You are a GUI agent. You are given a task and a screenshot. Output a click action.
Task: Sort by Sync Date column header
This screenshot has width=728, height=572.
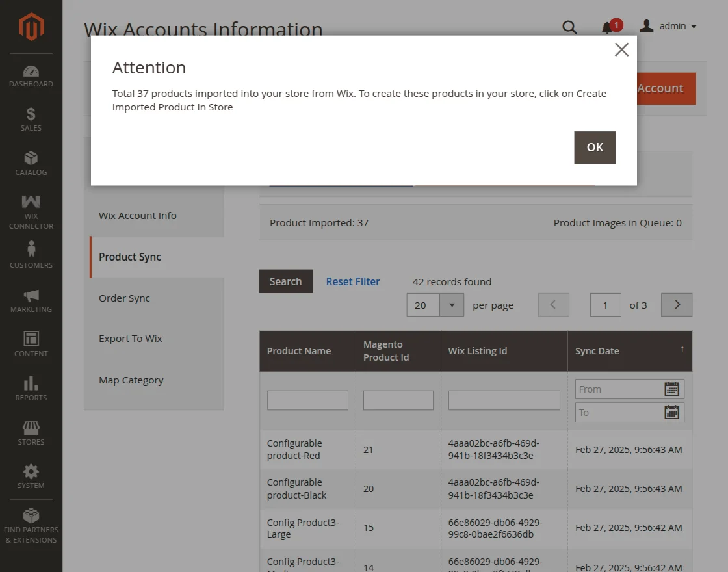[630, 351]
